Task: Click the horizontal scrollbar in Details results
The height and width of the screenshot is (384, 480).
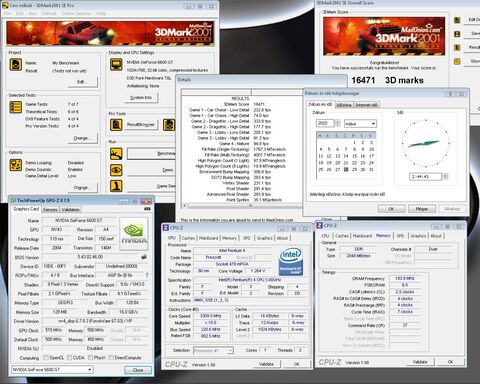Action: tap(242, 205)
